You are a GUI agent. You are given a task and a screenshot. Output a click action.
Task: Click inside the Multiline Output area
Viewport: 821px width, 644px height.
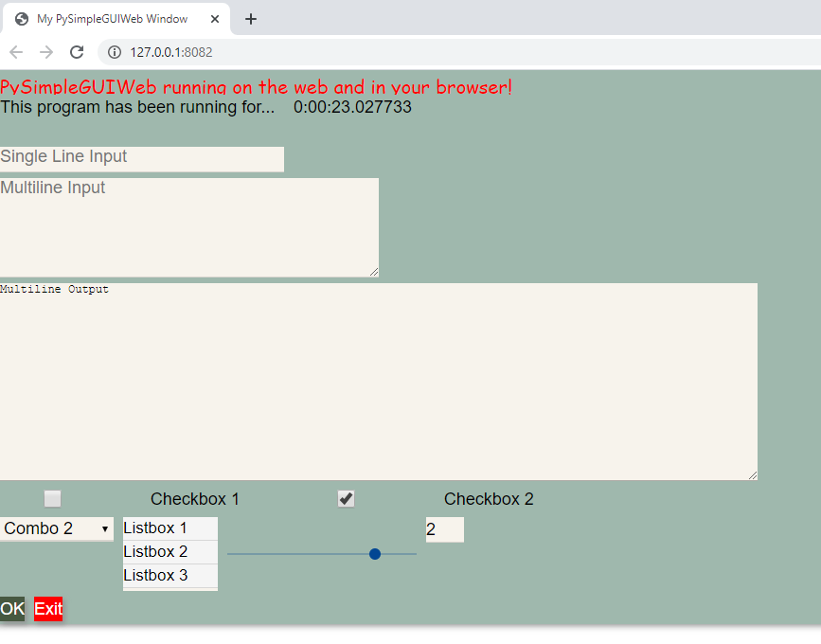(379, 382)
